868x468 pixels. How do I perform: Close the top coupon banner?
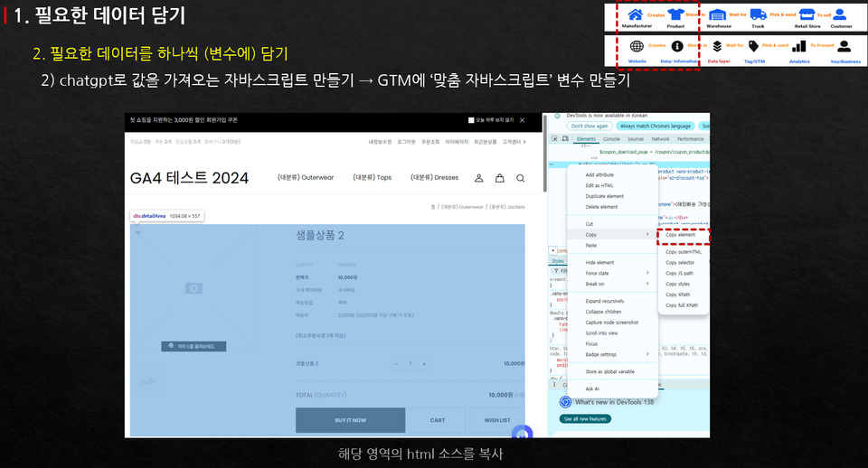pyautogui.click(x=522, y=120)
